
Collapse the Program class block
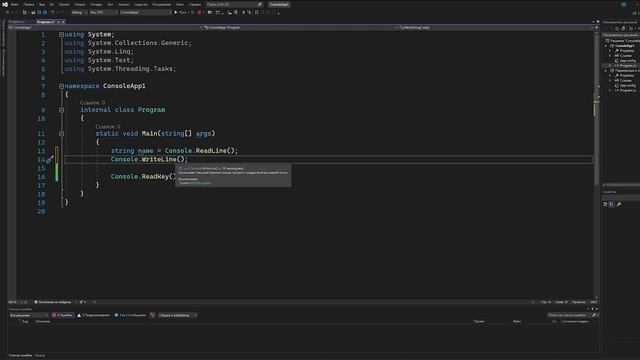coord(61,110)
